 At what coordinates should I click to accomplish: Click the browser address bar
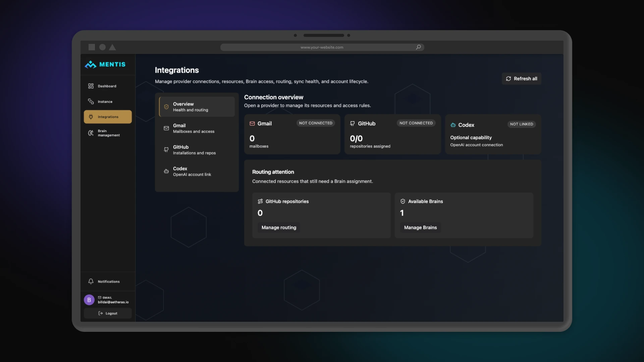[322, 47]
